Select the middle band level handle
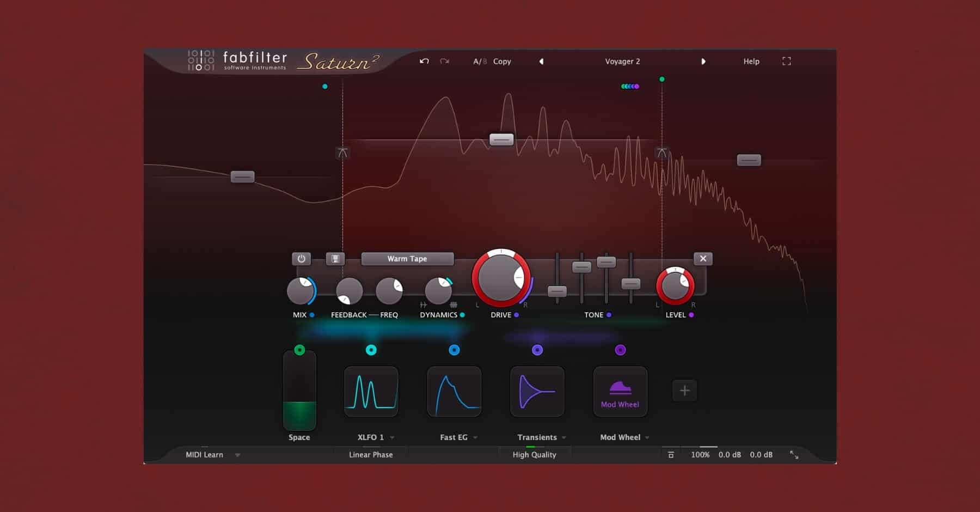 click(501, 140)
